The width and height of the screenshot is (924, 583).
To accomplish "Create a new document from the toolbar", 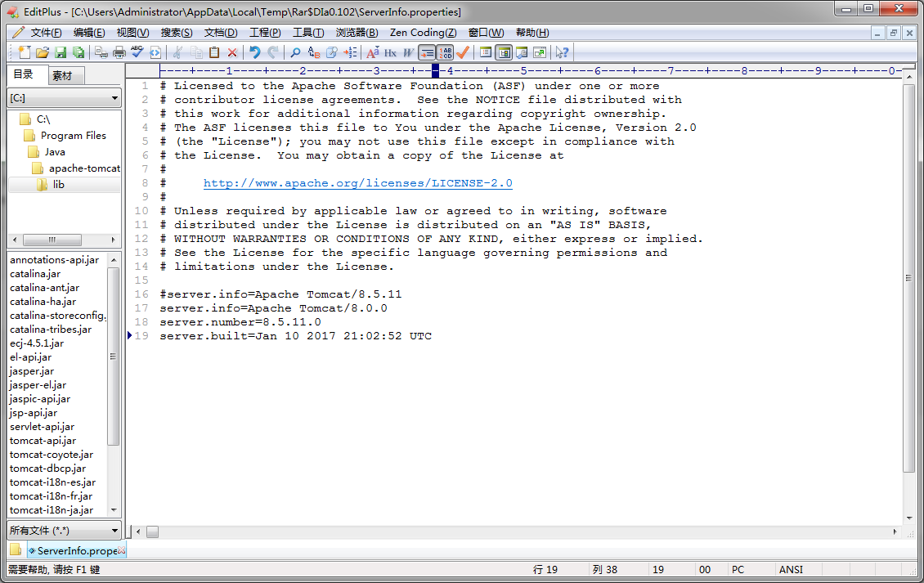I will 25,52.
